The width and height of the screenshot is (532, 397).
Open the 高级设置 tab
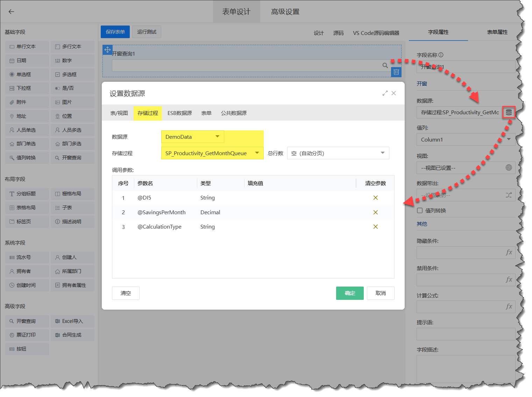[x=285, y=12]
